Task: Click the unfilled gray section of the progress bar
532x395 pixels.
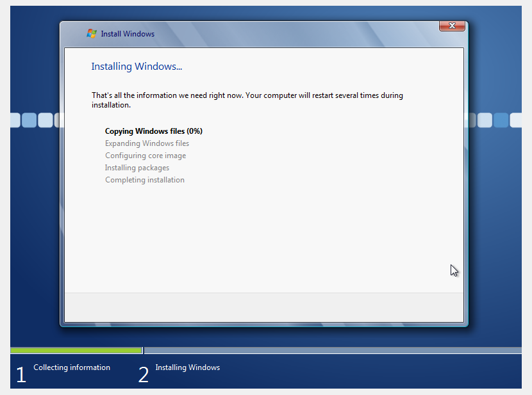Action: coord(333,350)
